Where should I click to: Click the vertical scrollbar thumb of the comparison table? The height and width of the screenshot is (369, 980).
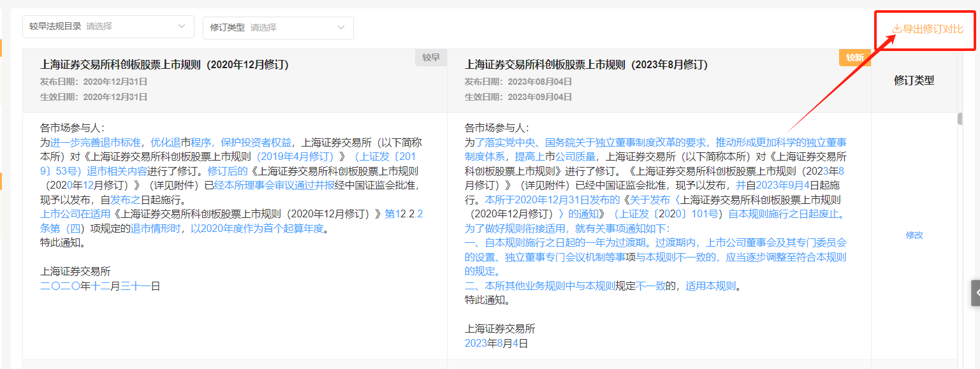point(960,119)
